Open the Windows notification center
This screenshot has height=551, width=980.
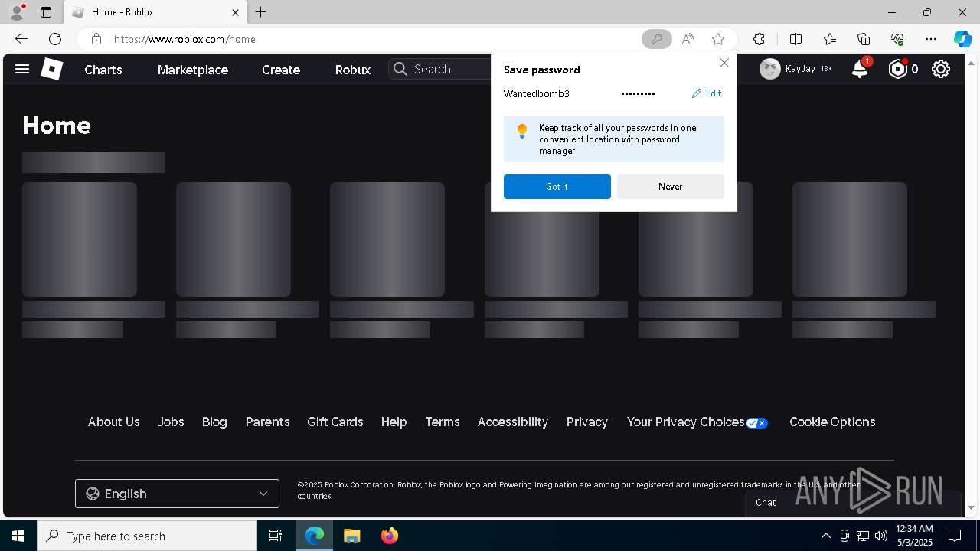pos(955,536)
